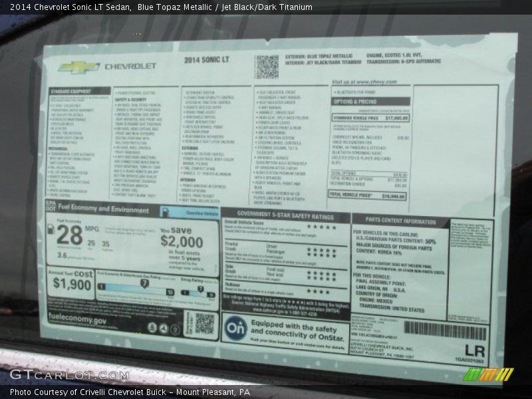Click the Standard Vehicle Price box
This screenshot has height=399, width=532.
371,118
